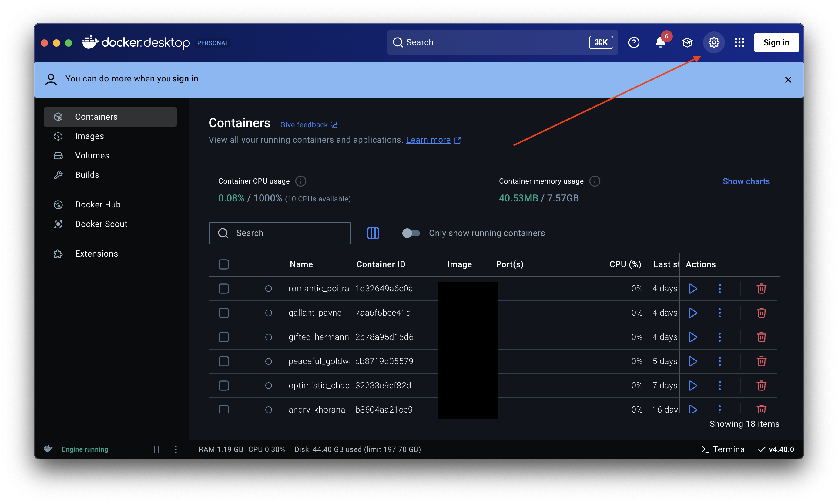Viewport: 838px width, 504px height.
Task: Check the select-all containers checkbox
Action: tap(223, 264)
